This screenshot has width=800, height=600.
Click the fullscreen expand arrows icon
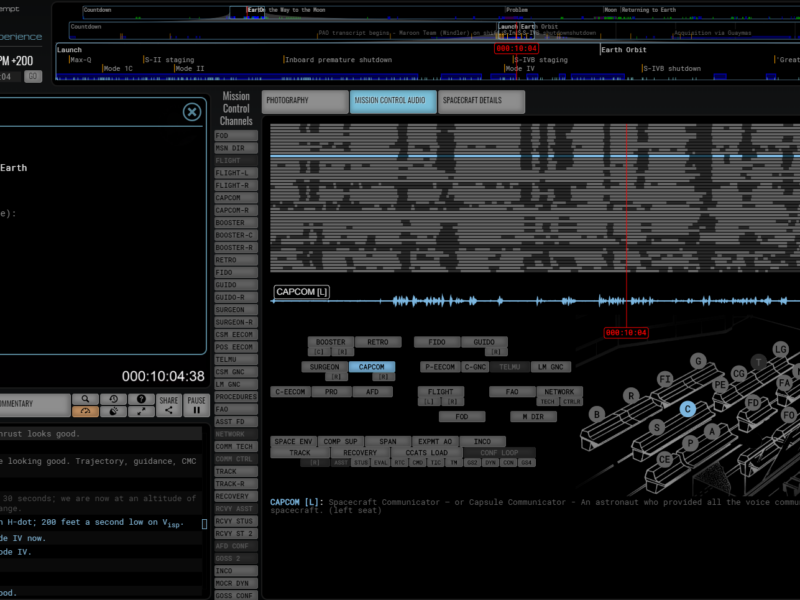(141, 411)
